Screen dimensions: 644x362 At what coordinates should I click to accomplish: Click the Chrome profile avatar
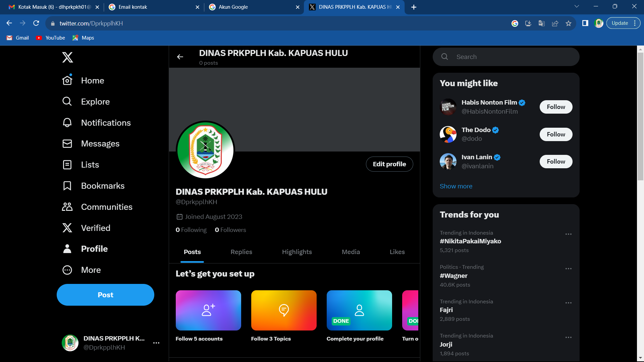599,23
